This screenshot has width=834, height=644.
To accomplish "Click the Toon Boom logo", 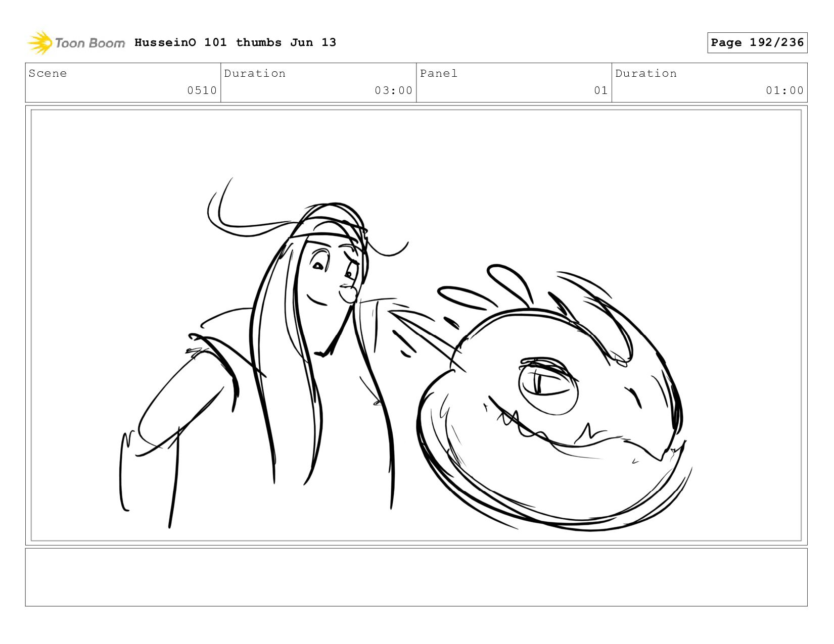I will (76, 43).
